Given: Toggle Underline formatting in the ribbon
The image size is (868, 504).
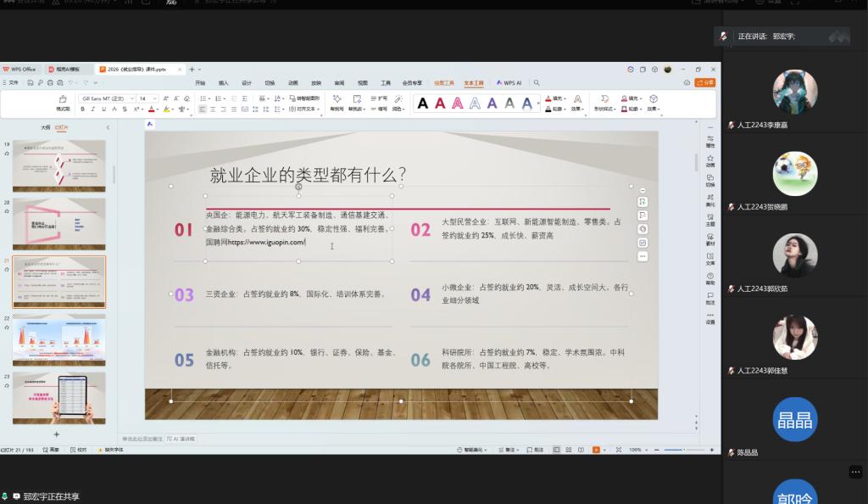Looking at the screenshot, I should point(103,109).
